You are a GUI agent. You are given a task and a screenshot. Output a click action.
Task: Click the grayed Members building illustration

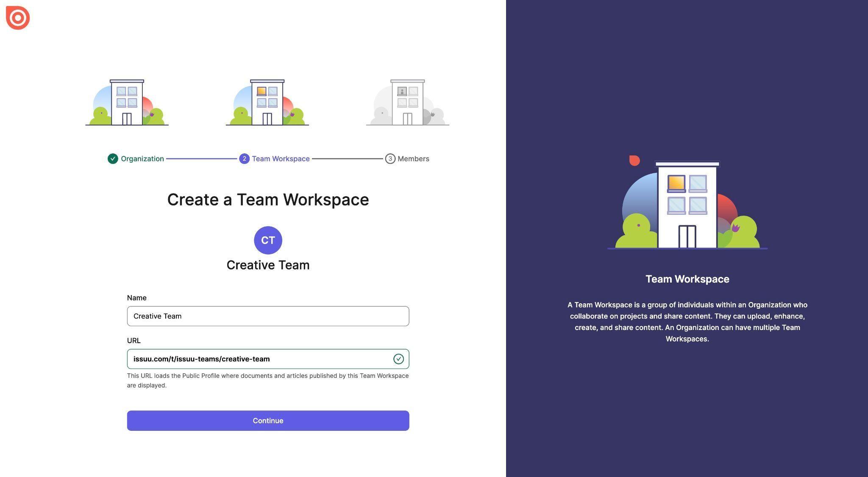pyautogui.click(x=407, y=103)
